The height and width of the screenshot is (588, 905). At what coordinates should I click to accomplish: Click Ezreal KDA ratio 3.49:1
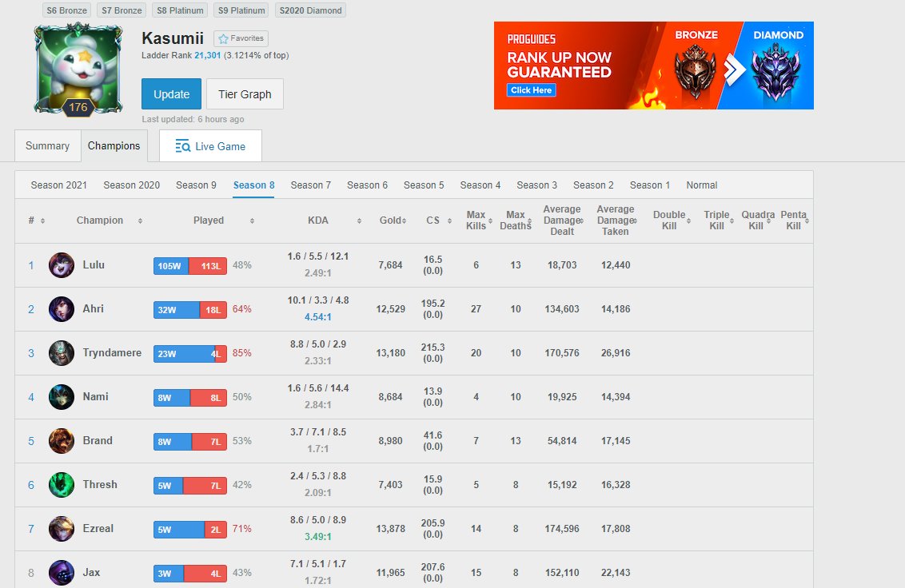[x=318, y=537]
